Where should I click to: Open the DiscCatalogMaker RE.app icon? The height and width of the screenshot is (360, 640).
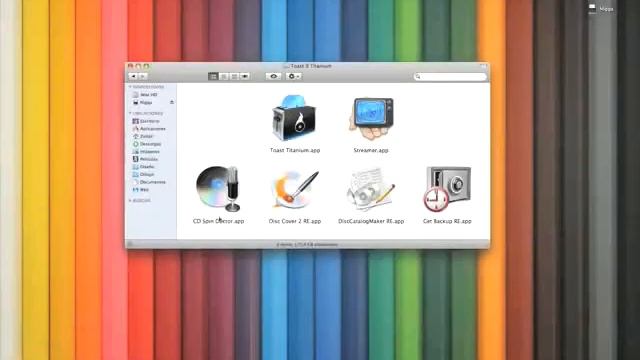coord(371,189)
